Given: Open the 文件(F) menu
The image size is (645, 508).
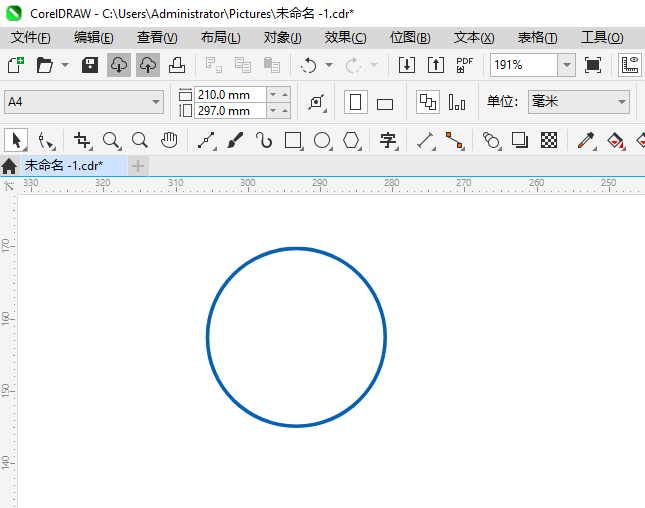Looking at the screenshot, I should 31,38.
